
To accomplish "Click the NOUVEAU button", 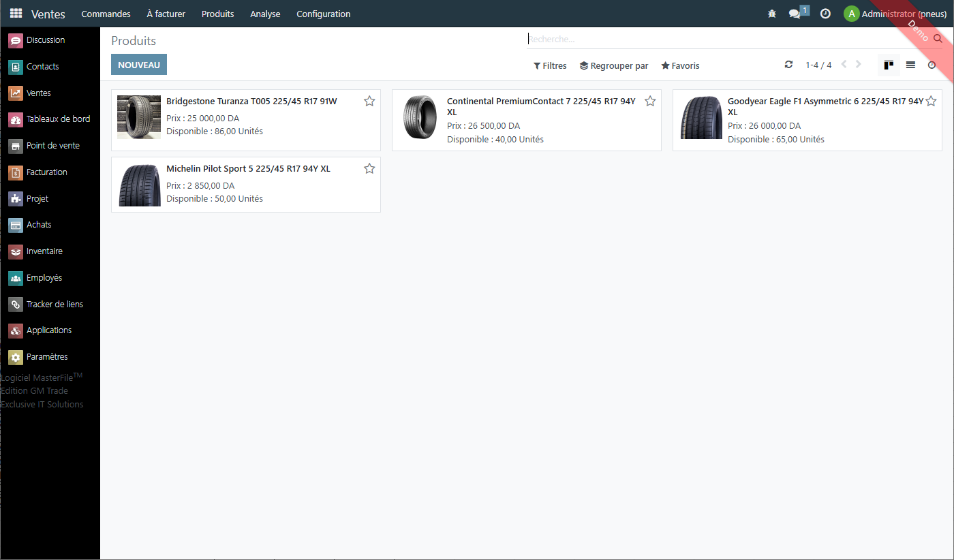I will [x=139, y=65].
